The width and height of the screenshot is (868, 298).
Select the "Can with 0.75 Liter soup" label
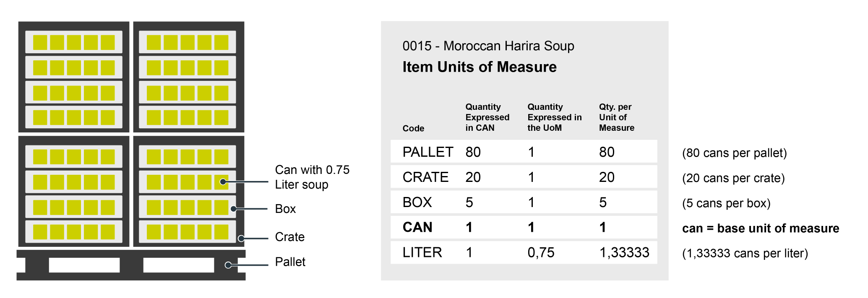tap(312, 177)
